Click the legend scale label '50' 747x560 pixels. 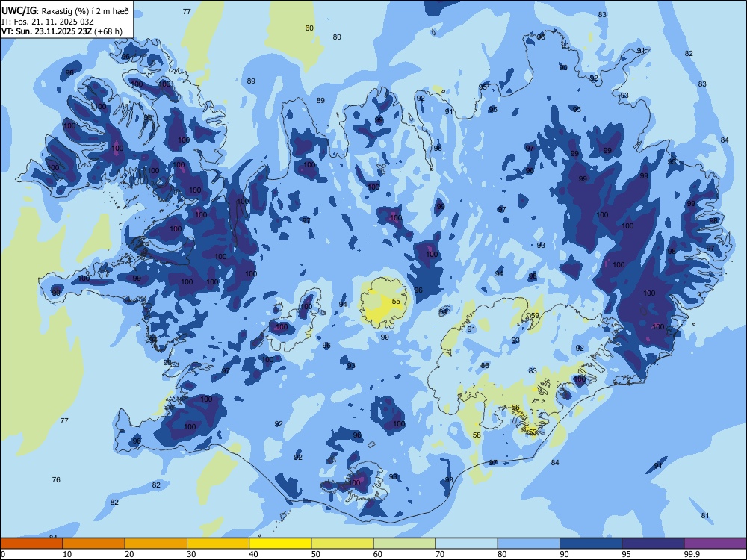[315, 554]
